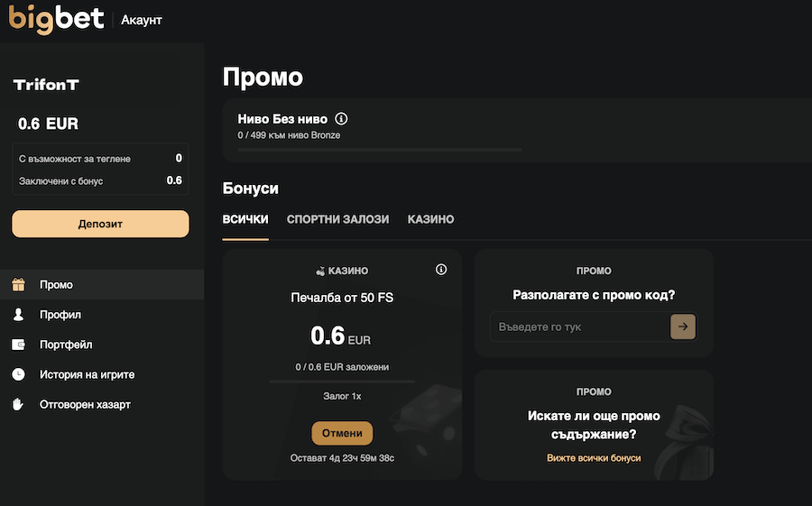Screen dimensions: 812x506
Task: Follow the Вижте всички бонуси link
Action: click(594, 458)
